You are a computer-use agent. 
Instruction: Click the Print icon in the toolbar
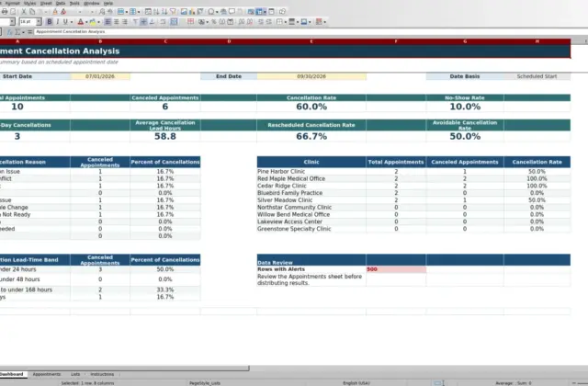click(5, 12)
